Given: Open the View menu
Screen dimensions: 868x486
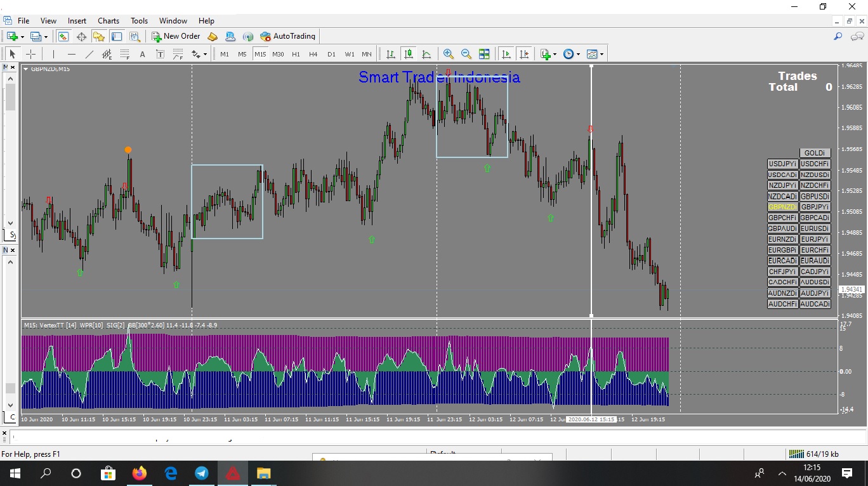Looking at the screenshot, I should pyautogui.click(x=48, y=21).
